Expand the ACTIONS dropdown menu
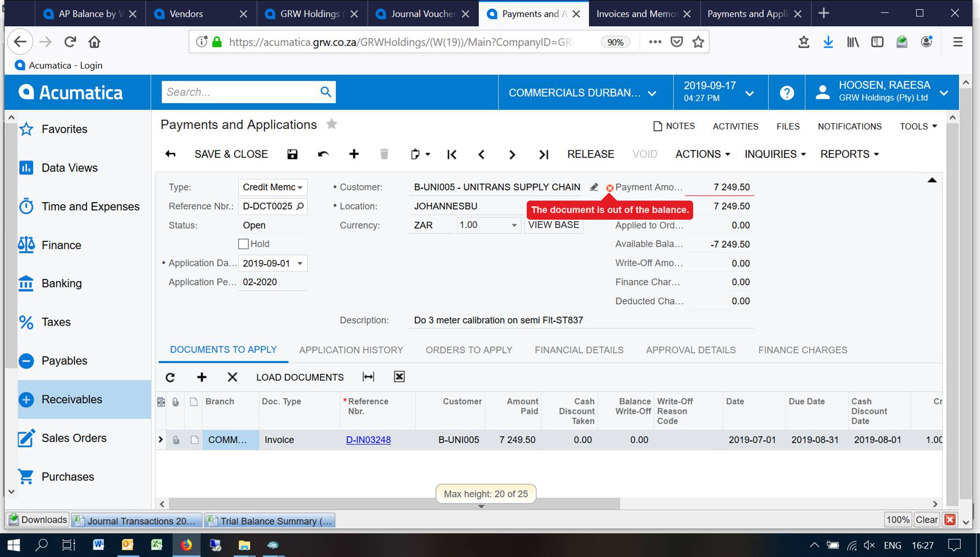This screenshot has height=557, width=980. [x=702, y=154]
